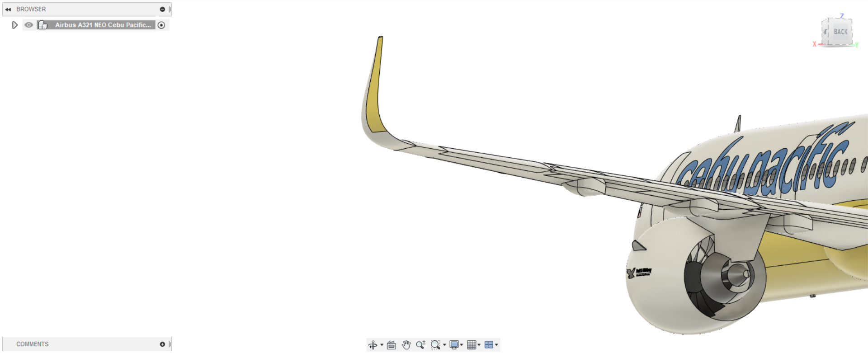The image size is (868, 353).
Task: Select the Pan hand tool
Action: tap(406, 345)
